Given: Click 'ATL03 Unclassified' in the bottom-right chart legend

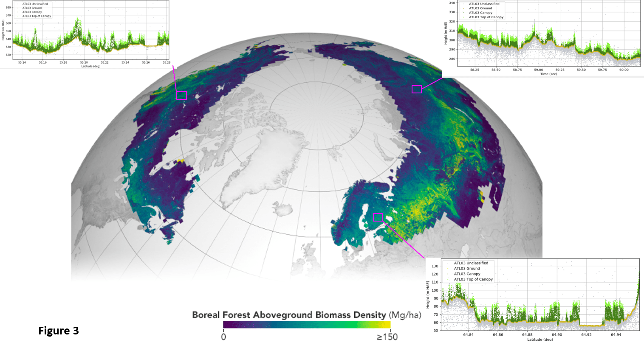Looking at the screenshot, I should click(x=471, y=263).
